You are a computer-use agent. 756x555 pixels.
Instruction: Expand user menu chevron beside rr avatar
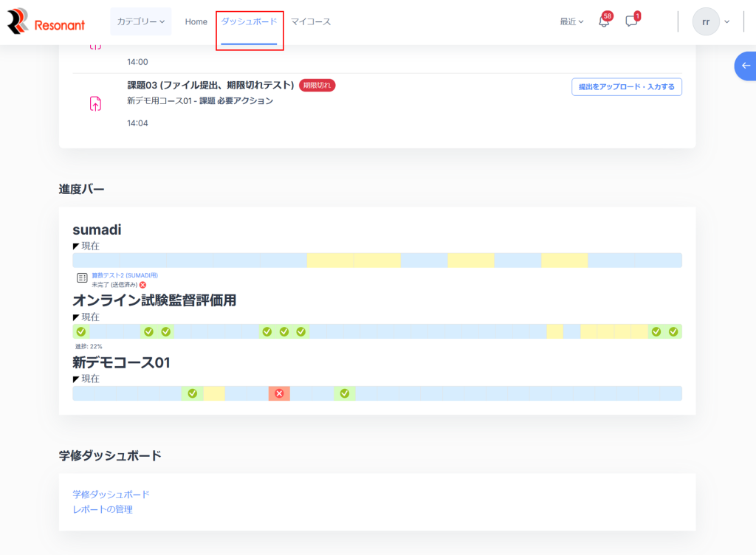pyautogui.click(x=727, y=21)
